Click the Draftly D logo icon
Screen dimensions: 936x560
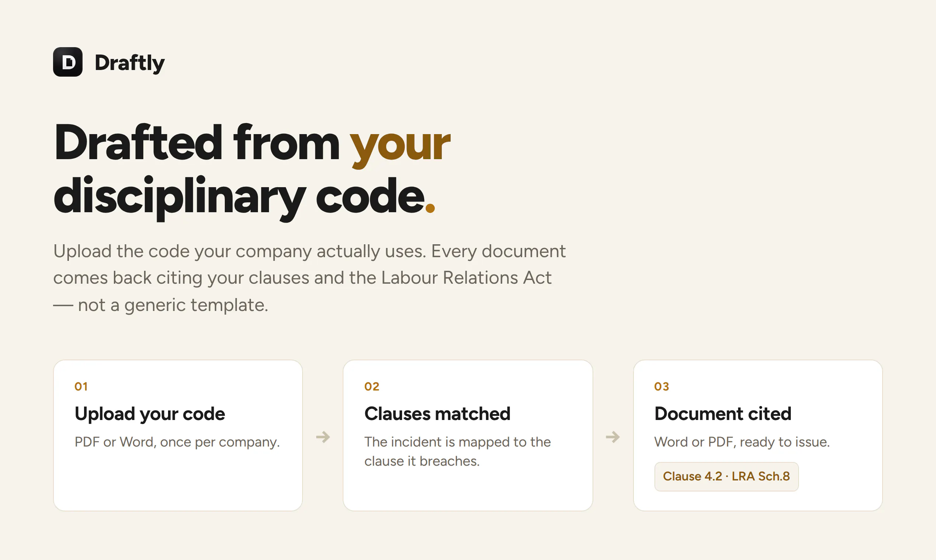click(68, 62)
